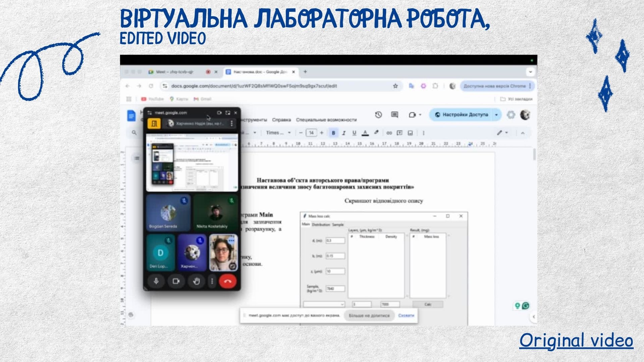Select the Sample tab in Mass loss calc

click(338, 225)
